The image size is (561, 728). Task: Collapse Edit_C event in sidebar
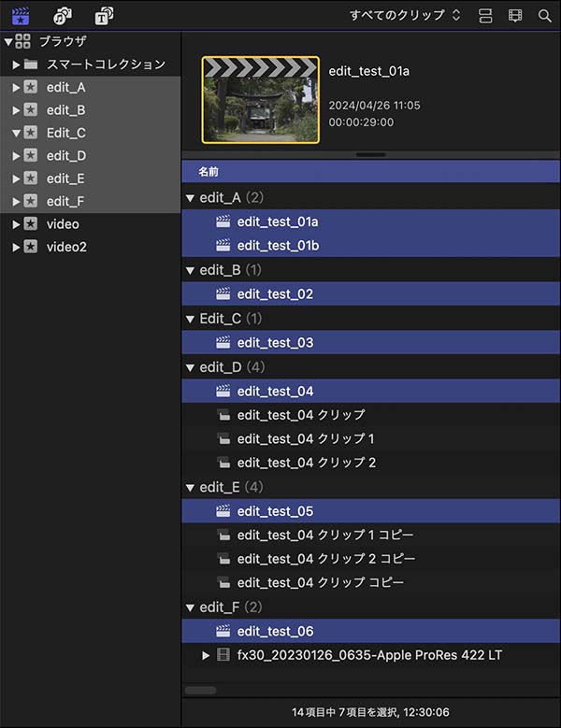[x=16, y=134]
